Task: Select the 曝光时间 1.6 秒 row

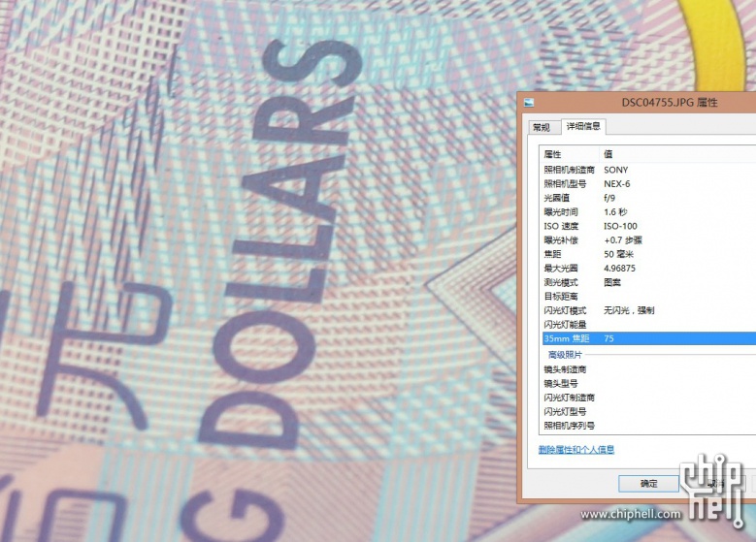Action: coord(649,212)
